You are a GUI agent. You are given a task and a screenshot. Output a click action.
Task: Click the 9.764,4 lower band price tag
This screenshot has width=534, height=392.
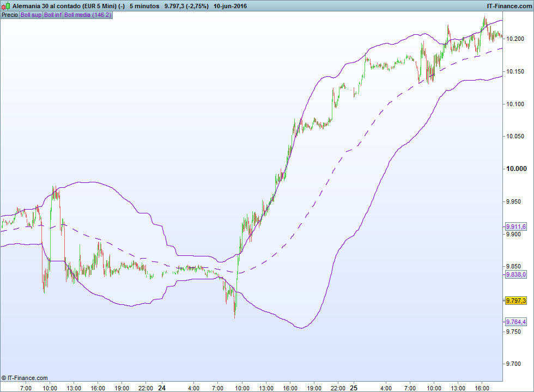click(516, 322)
